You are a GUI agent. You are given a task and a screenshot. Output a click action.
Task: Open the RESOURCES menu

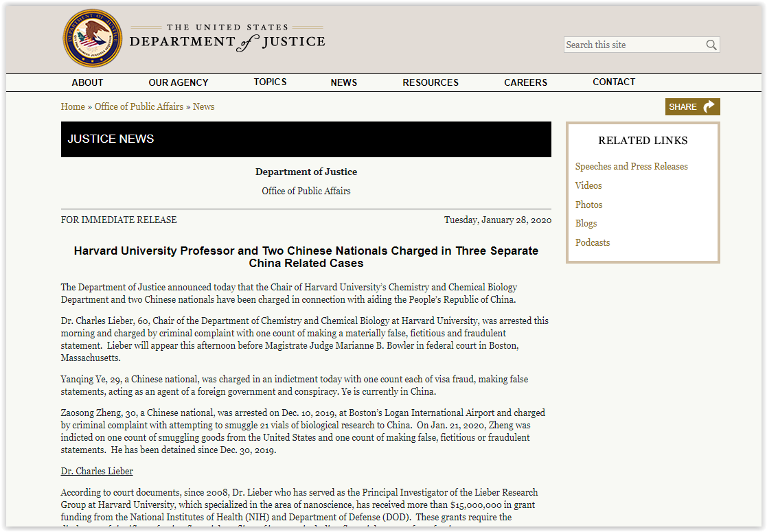click(x=431, y=82)
